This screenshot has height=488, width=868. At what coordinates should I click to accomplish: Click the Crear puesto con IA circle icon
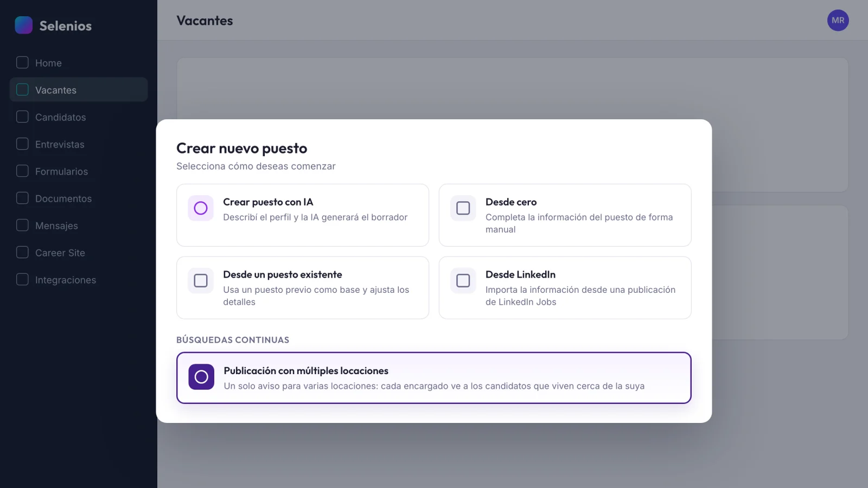(x=201, y=208)
